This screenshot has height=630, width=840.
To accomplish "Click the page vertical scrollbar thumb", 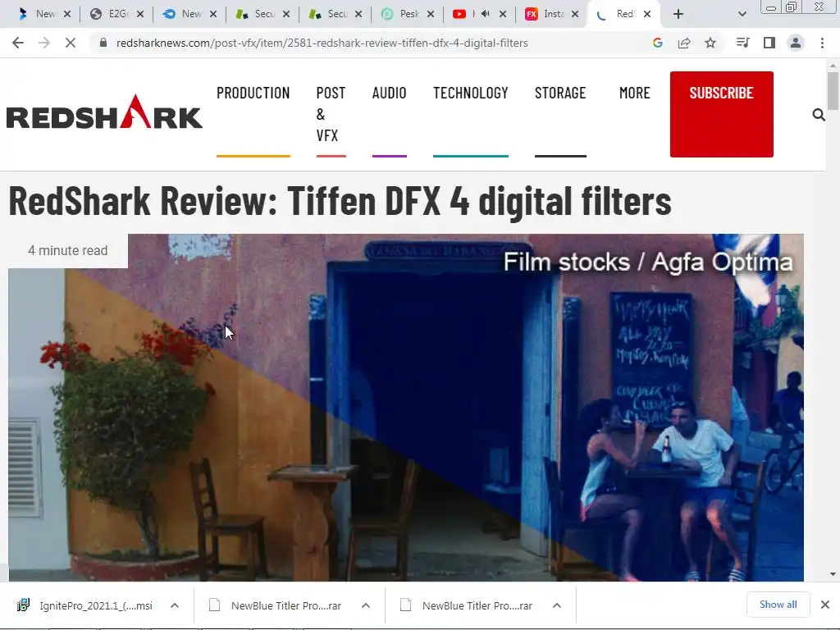I will click(833, 91).
